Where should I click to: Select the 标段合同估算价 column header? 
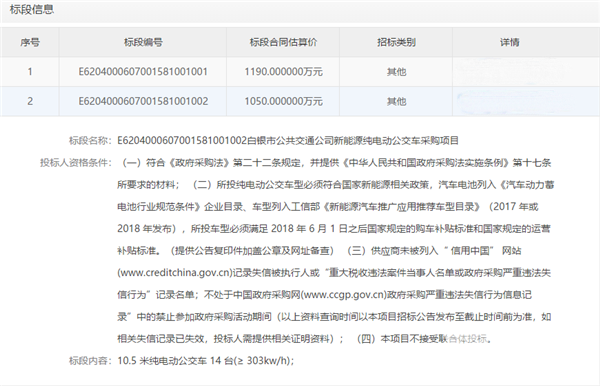click(x=283, y=42)
